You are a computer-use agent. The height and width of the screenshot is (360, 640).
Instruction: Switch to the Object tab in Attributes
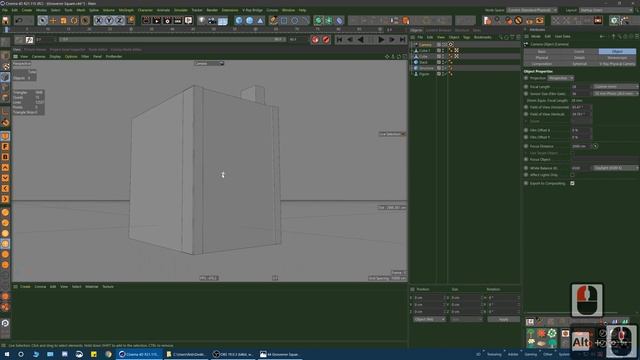click(x=617, y=52)
